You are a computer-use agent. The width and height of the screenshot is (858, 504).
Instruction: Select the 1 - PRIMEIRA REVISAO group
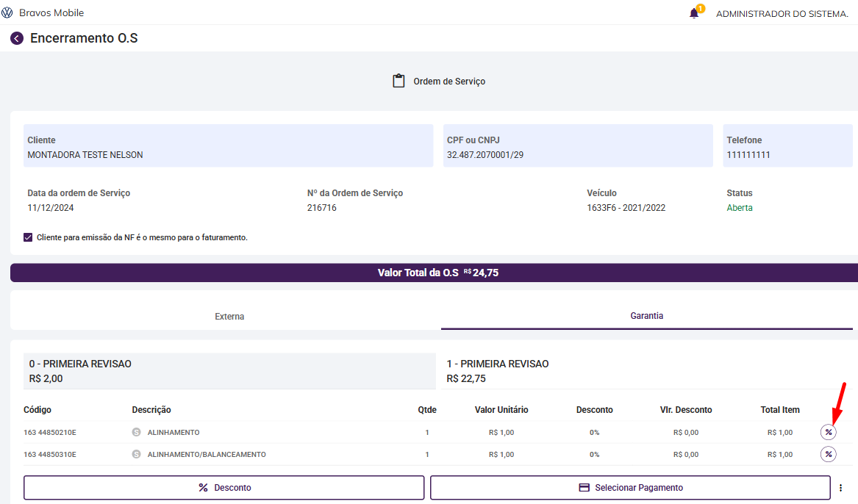coord(647,371)
